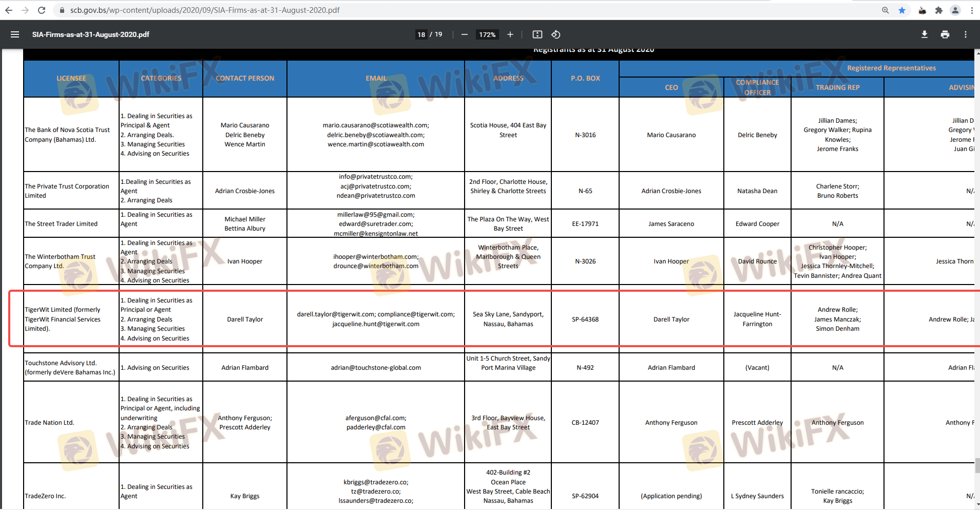
Task: Open the Chrome profile avatar
Action: click(x=955, y=10)
